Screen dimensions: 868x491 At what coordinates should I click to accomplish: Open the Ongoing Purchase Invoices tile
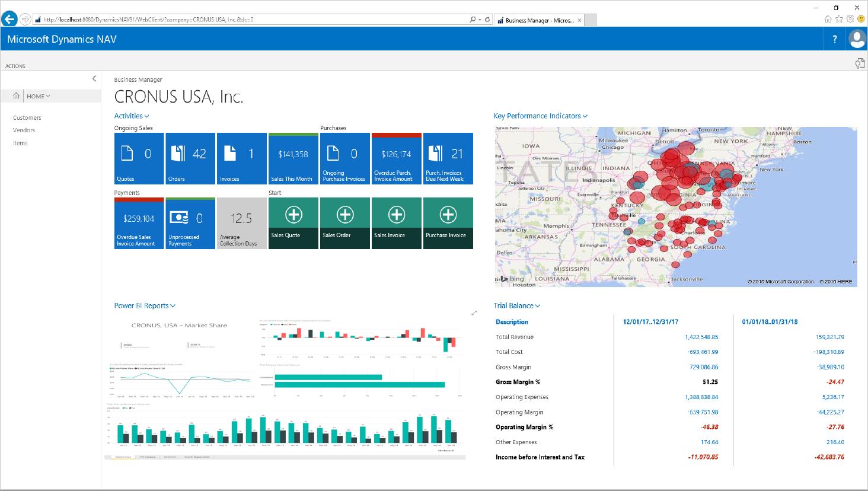(345, 158)
